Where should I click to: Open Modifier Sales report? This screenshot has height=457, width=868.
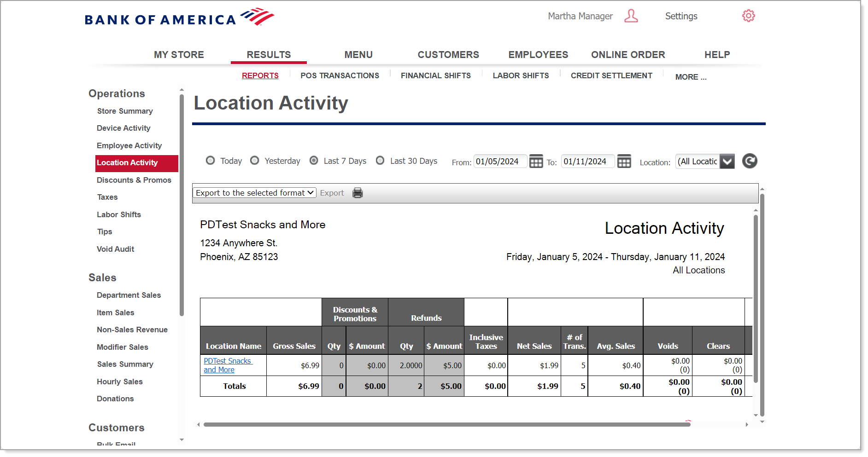click(122, 347)
